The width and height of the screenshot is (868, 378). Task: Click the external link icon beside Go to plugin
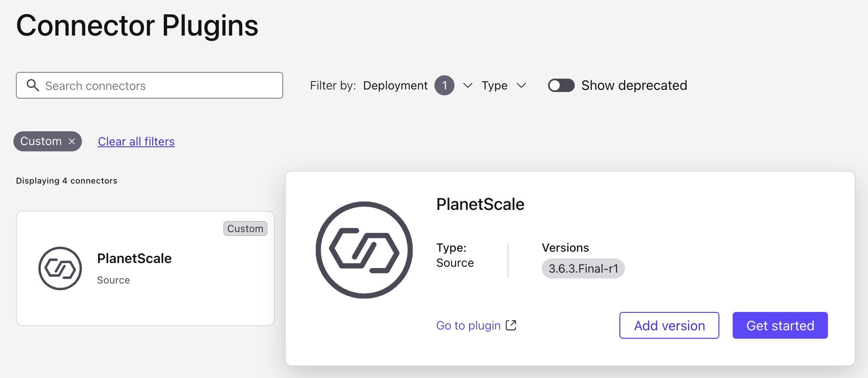pyautogui.click(x=511, y=325)
